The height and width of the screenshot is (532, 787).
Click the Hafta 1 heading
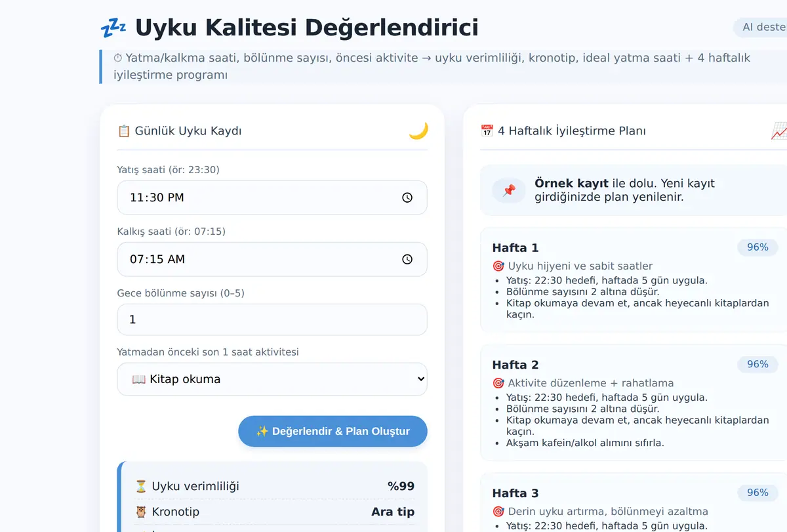point(515,247)
